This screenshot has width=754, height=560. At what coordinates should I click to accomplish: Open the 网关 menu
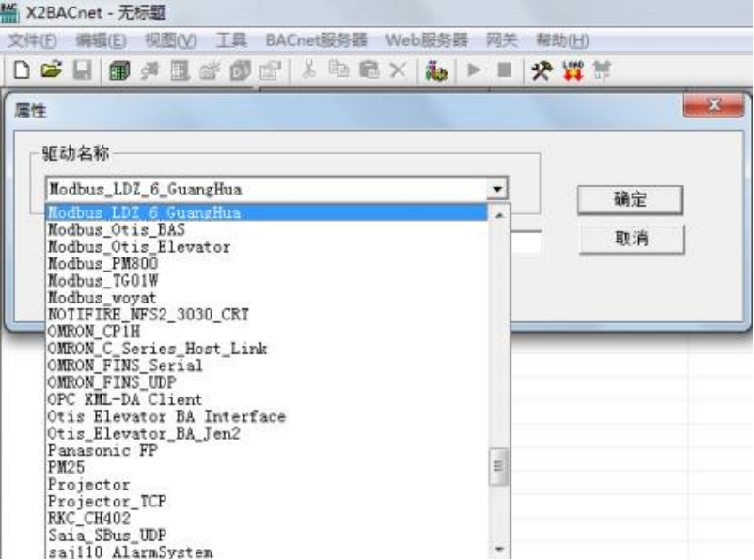(501, 40)
